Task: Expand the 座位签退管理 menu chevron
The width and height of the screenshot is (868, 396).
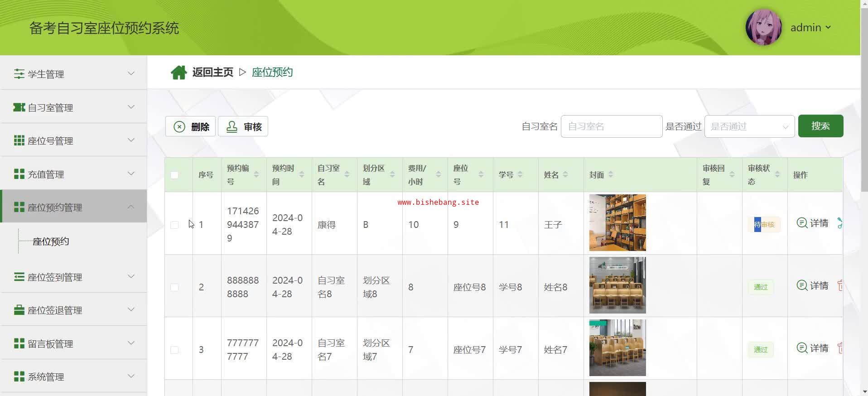Action: tap(131, 309)
